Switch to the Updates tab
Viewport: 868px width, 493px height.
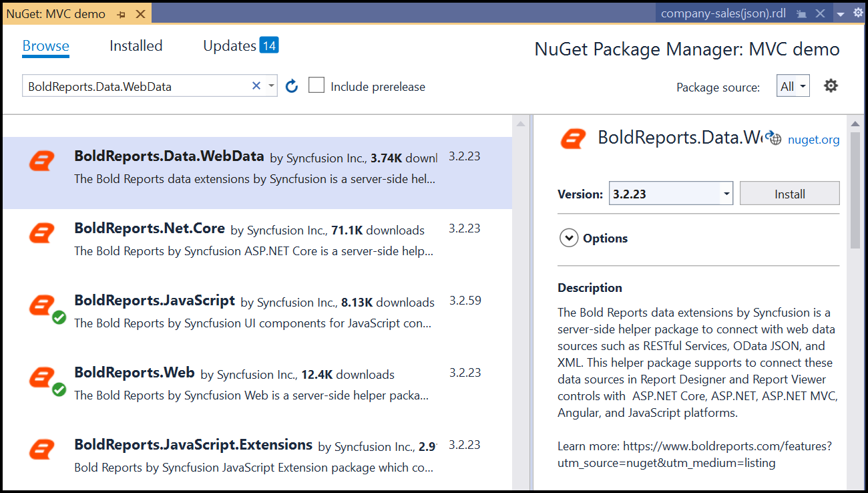click(x=230, y=46)
